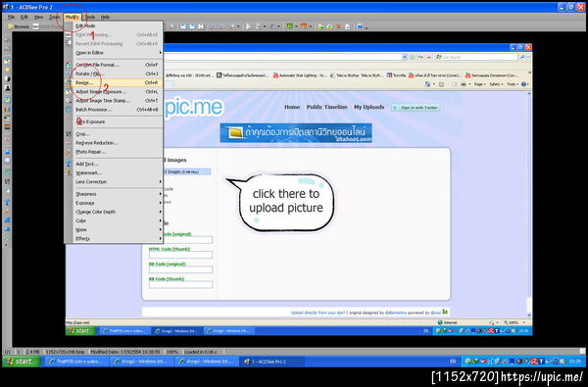Click the 'HTML Code (thumb)' field in pictured page
This screenshot has width=588, height=387.
[x=180, y=255]
